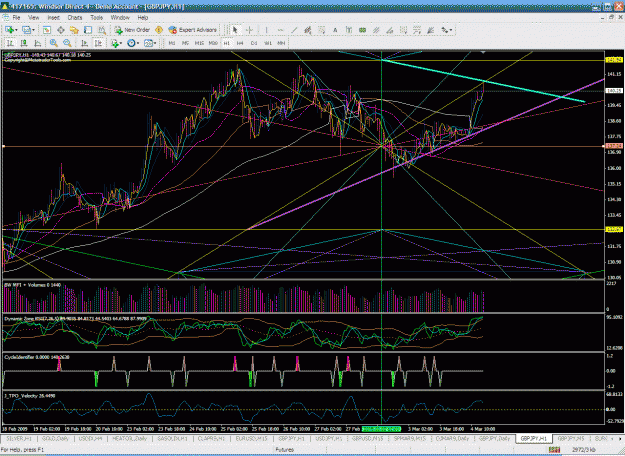Select the Text Label tool
This screenshot has height=456, width=625.
[349, 30]
